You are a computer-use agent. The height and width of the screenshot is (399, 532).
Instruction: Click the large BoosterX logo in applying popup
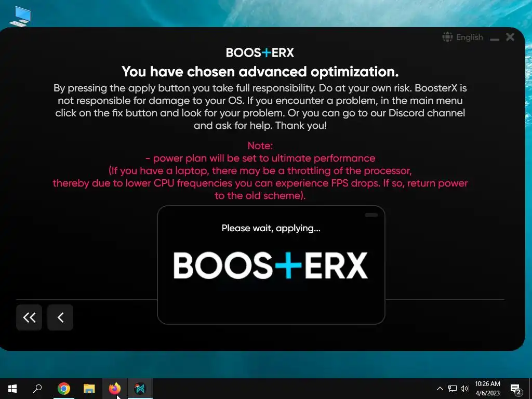(270, 265)
